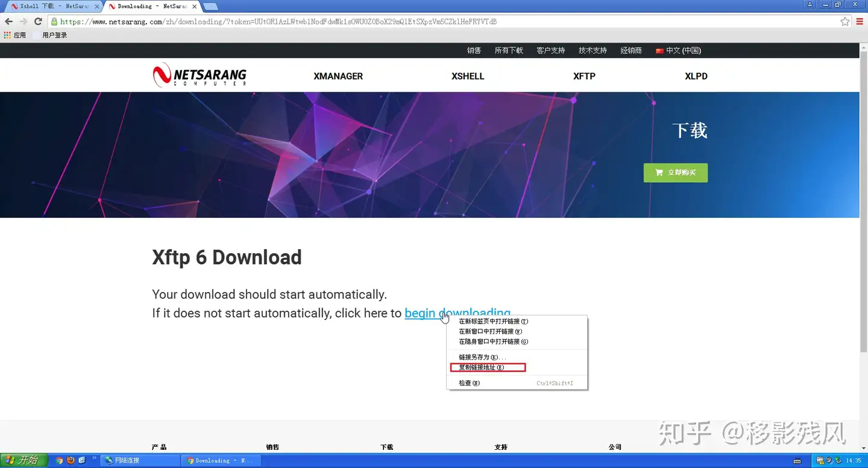
Task: Choose 在新标签页中打开链接 from context menu
Action: coord(517,321)
